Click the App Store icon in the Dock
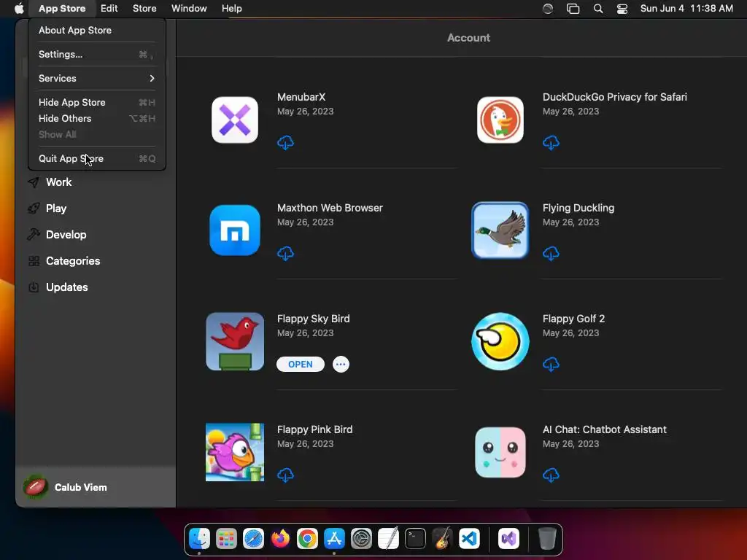This screenshot has height=560, width=747. [334, 539]
